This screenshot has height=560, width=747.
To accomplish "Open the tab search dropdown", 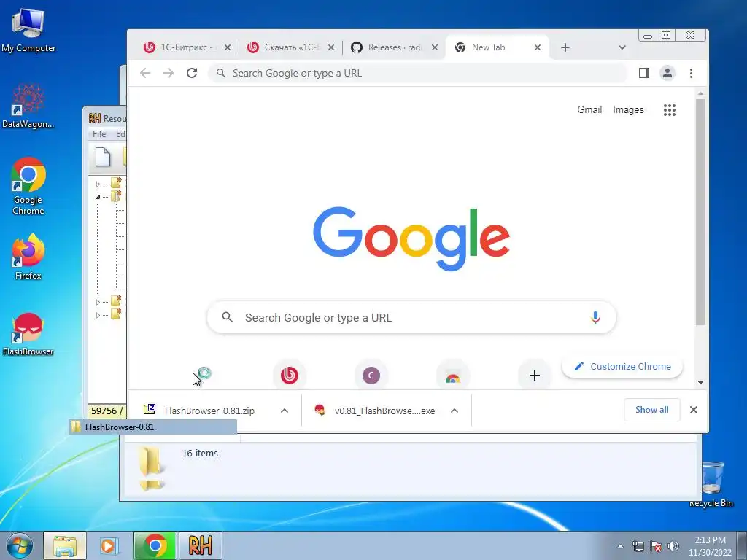I will click(x=622, y=47).
